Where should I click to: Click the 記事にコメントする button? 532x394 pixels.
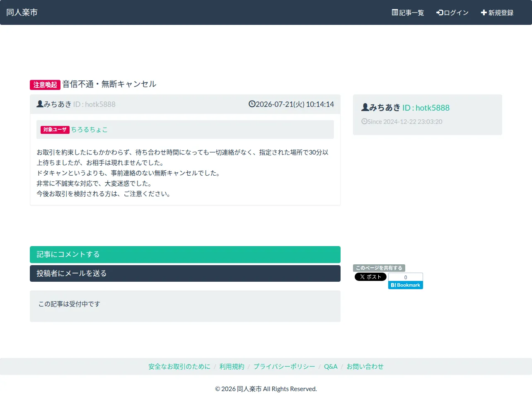click(x=185, y=254)
